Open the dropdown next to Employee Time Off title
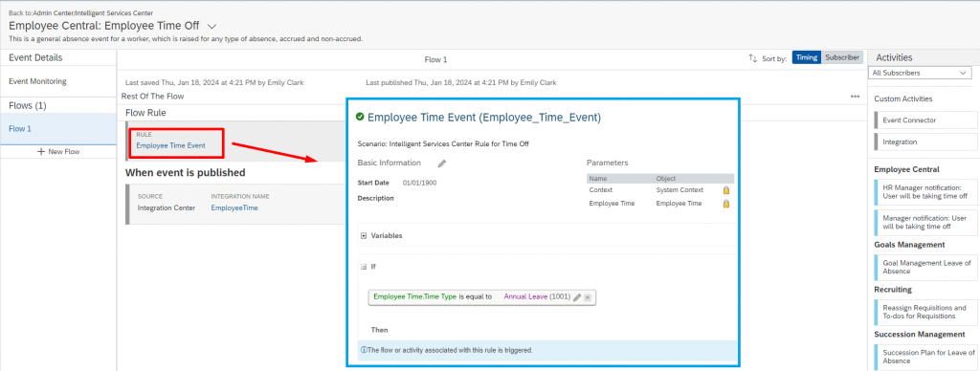980x371 pixels. click(212, 26)
